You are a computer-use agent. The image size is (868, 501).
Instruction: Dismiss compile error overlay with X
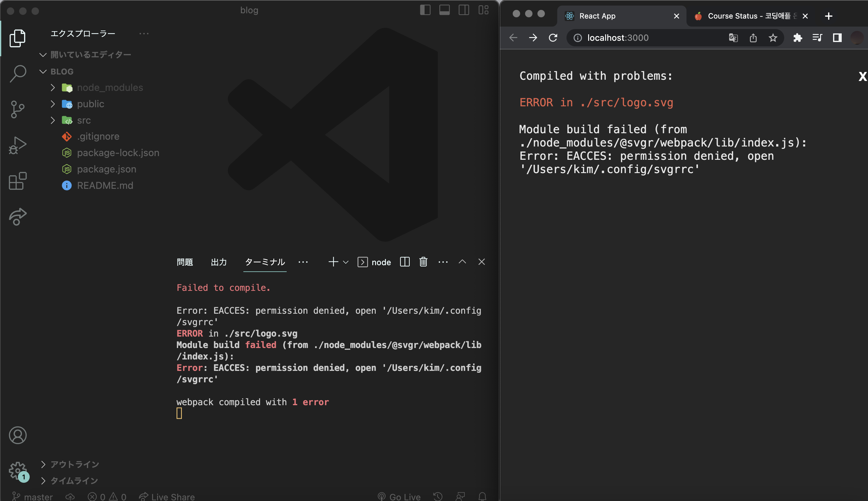pyautogui.click(x=862, y=76)
